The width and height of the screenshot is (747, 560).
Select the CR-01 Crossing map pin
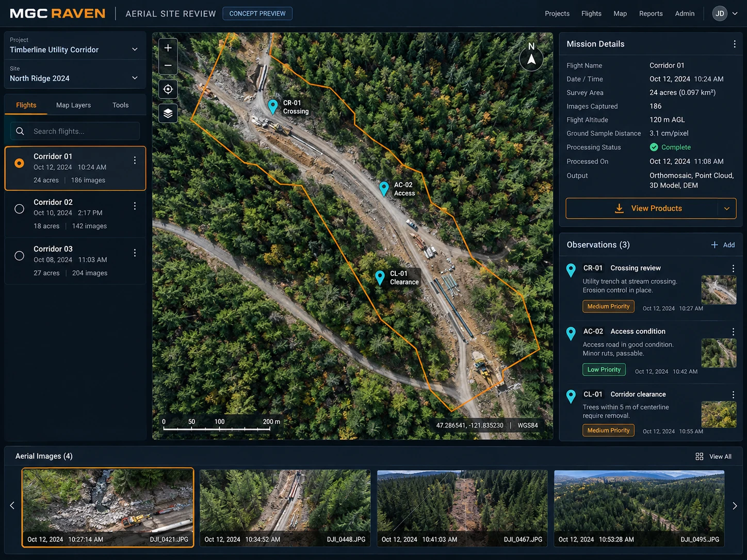click(273, 107)
